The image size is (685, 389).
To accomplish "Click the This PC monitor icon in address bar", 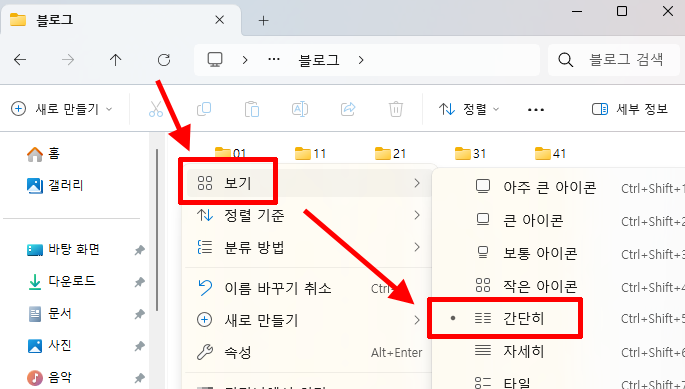I will (215, 59).
